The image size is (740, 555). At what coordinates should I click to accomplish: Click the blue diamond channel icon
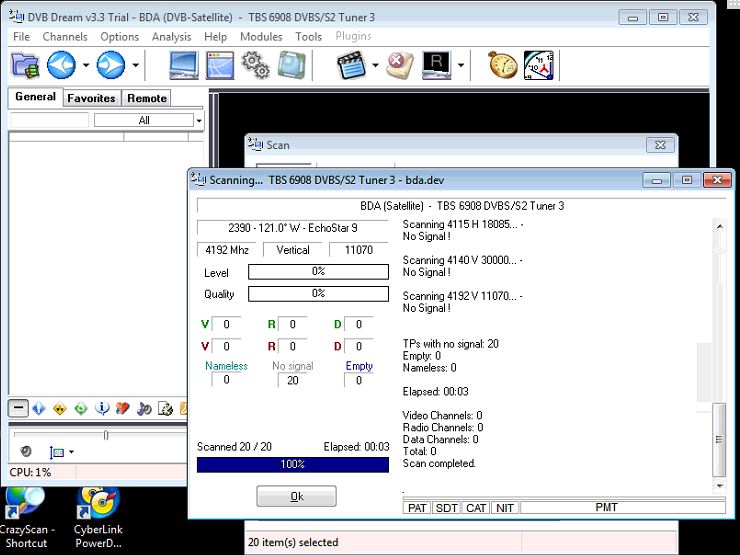click(x=39, y=408)
